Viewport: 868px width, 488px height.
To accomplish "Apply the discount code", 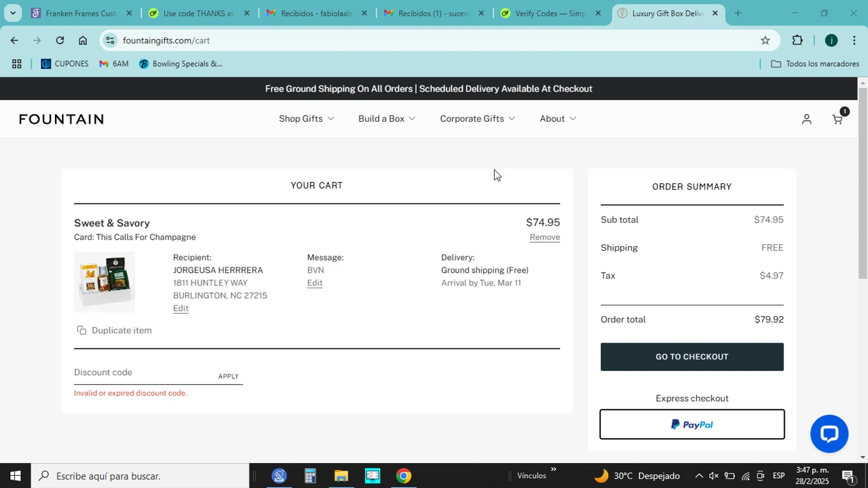I will [x=228, y=376].
